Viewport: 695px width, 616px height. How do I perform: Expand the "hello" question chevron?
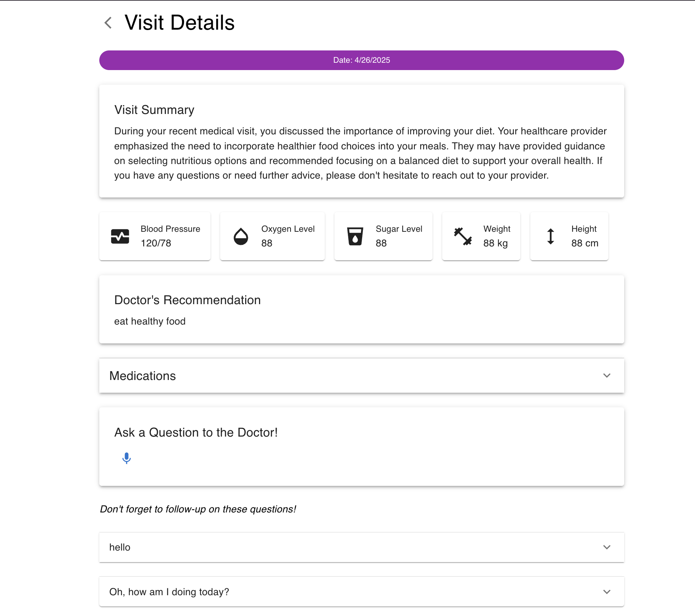607,547
